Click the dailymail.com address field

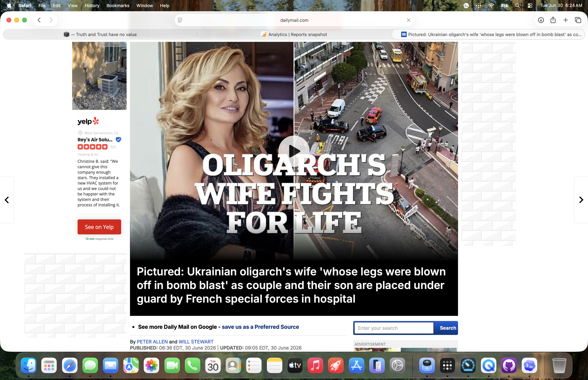[294, 20]
